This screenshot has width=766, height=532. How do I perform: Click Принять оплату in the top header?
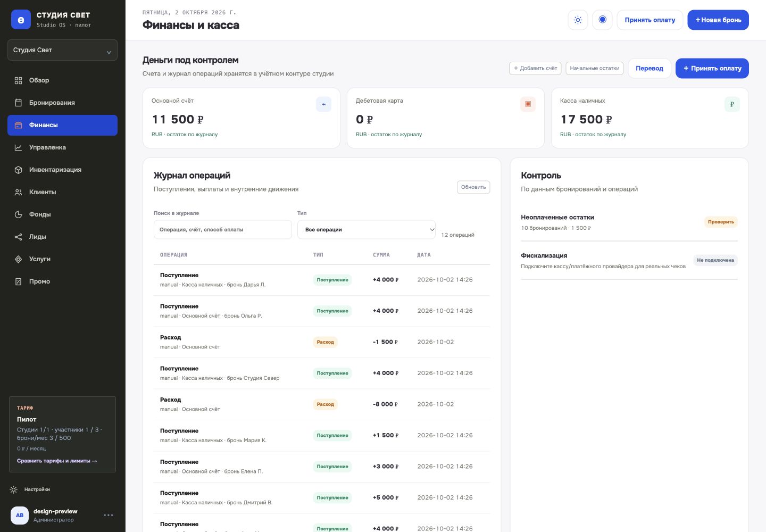pos(650,20)
